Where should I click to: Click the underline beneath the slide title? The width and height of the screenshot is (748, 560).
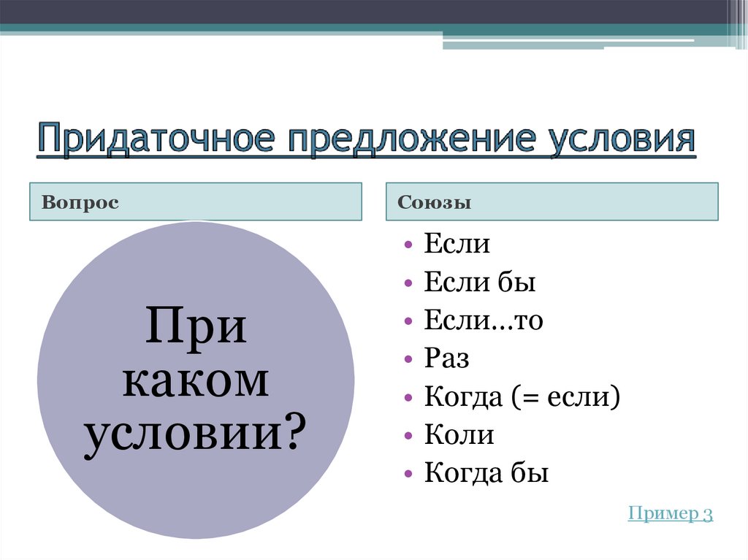click(365, 155)
